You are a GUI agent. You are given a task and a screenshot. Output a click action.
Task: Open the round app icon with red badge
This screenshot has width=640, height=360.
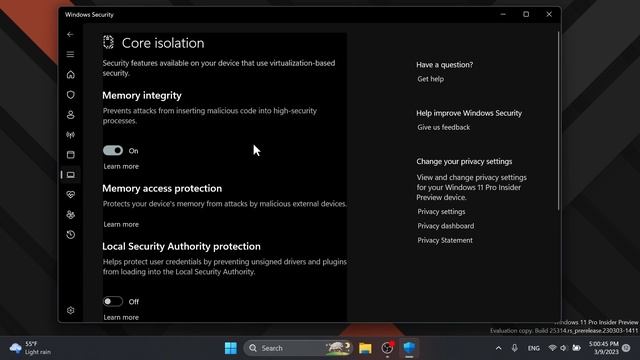click(387, 348)
